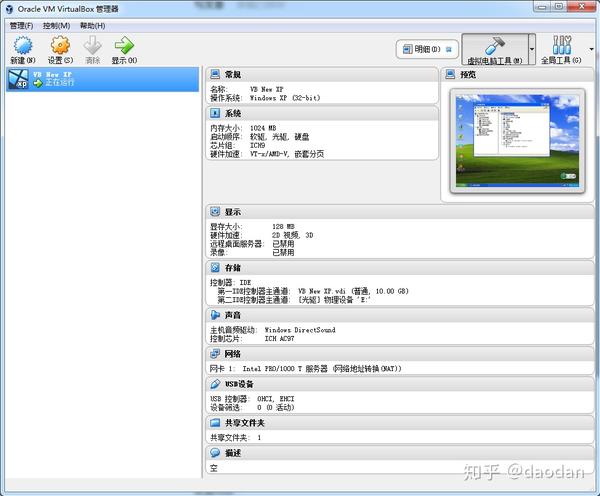Viewport: 600px width, 496px height.
Task: Click the 设备筛选 0 (0 活动) text
Action: [x=252, y=408]
